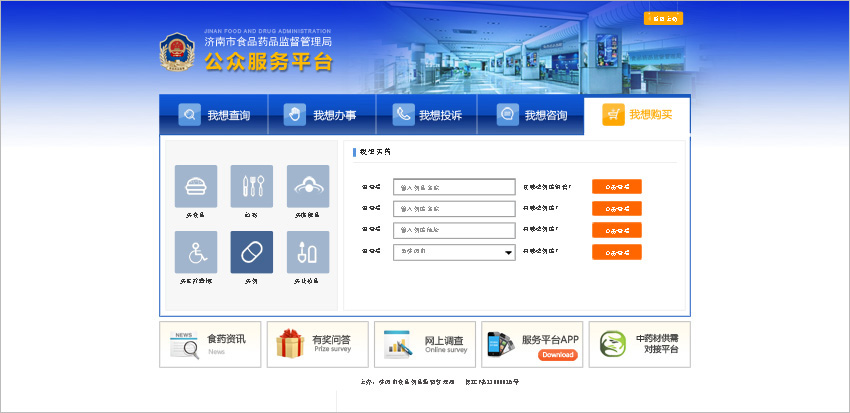
Task: Choose the wheelchair medical device icon
Action: (x=195, y=252)
